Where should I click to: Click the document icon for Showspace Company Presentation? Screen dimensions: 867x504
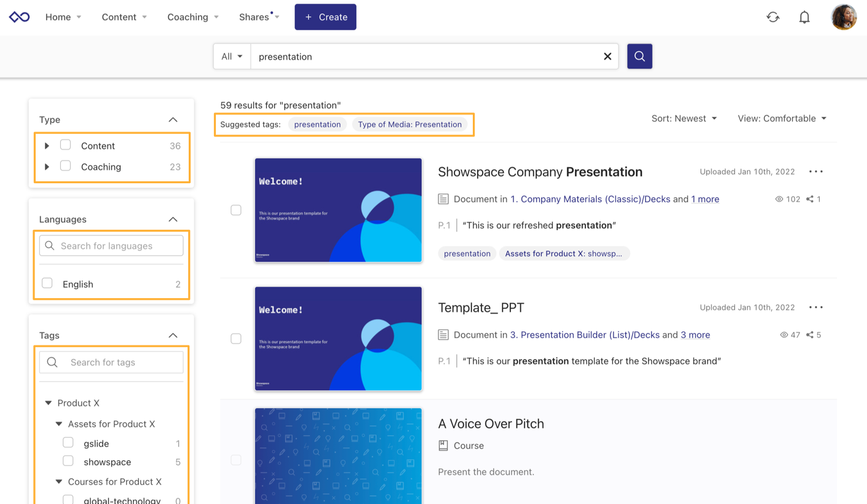443,199
